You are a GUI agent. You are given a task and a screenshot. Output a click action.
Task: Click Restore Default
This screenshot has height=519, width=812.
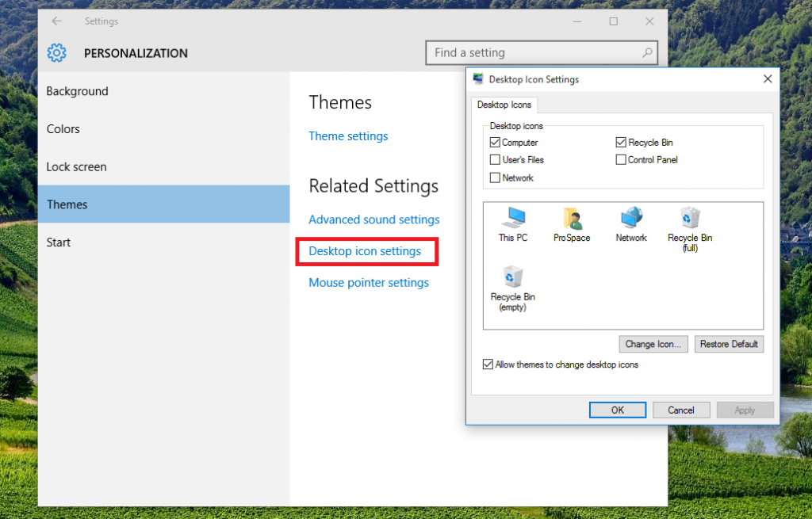[728, 344]
